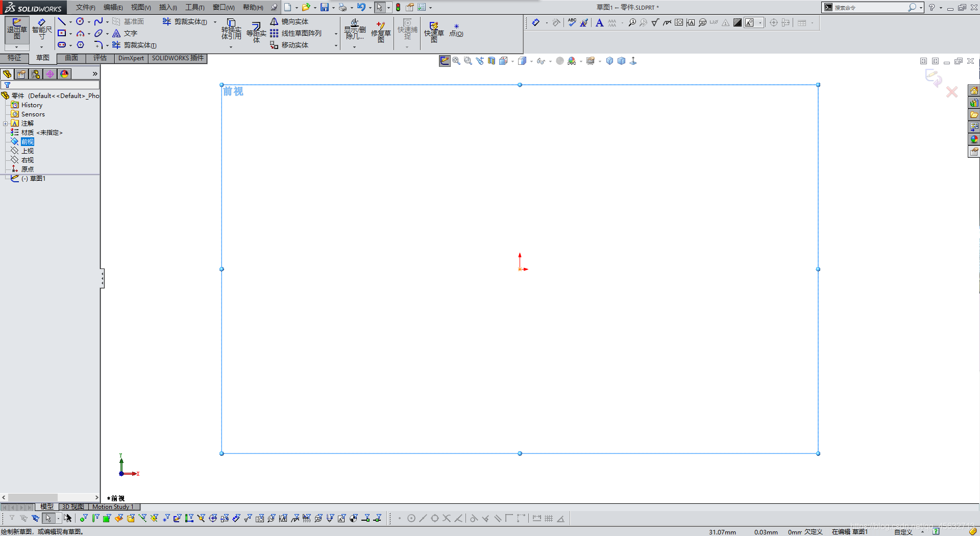Select the Straight Slot sketch tool
The image size is (980, 536).
point(62,45)
